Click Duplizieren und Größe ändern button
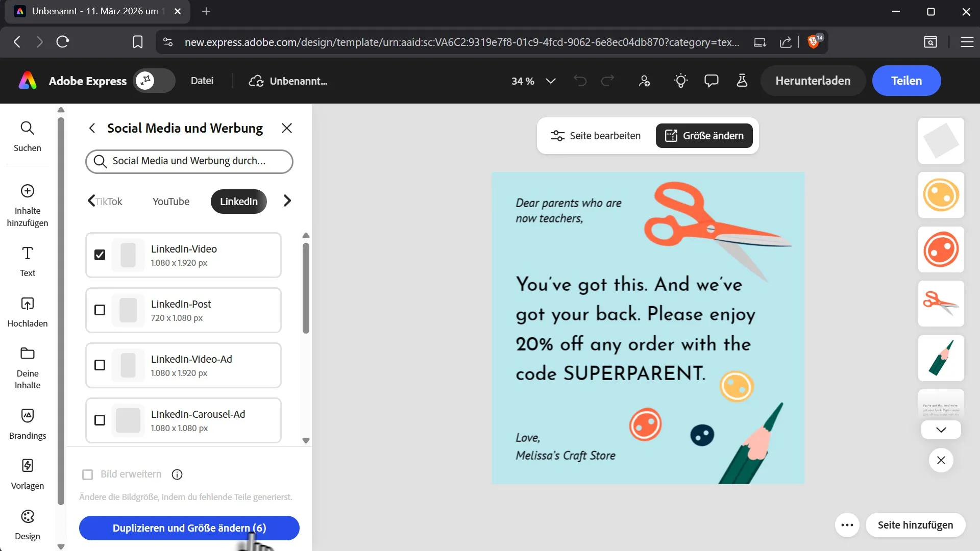980x551 pixels. click(189, 528)
